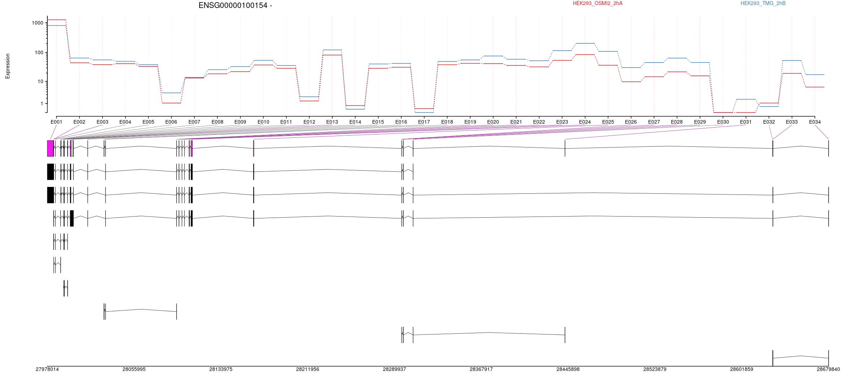Click exon label E024
The width and height of the screenshot is (868, 376).
[585, 122]
